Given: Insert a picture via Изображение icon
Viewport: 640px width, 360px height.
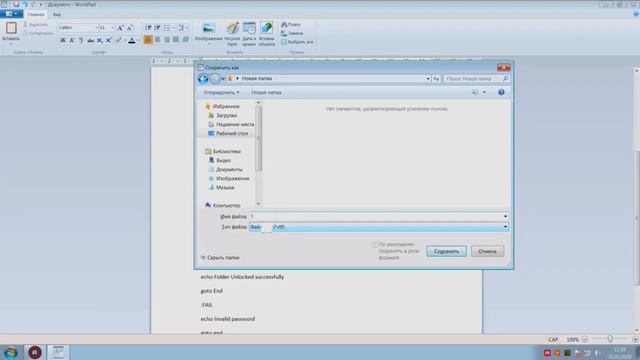Looking at the screenshot, I should 209,28.
